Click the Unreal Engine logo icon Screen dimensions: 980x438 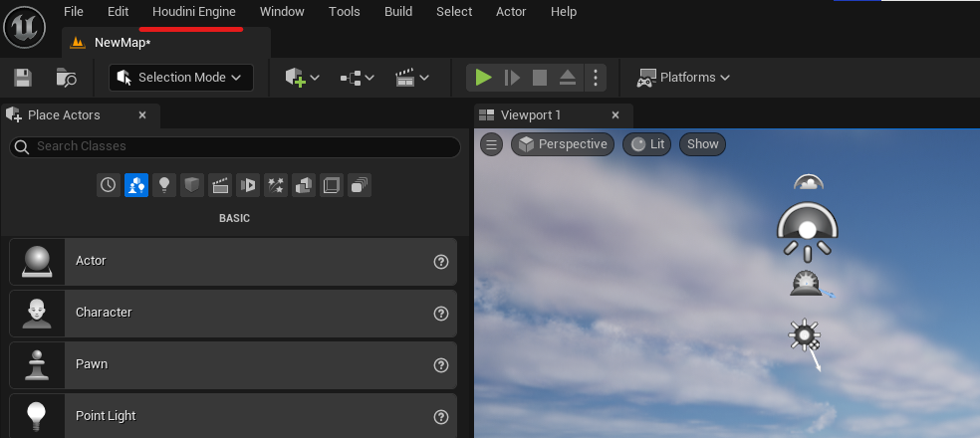tap(24, 26)
